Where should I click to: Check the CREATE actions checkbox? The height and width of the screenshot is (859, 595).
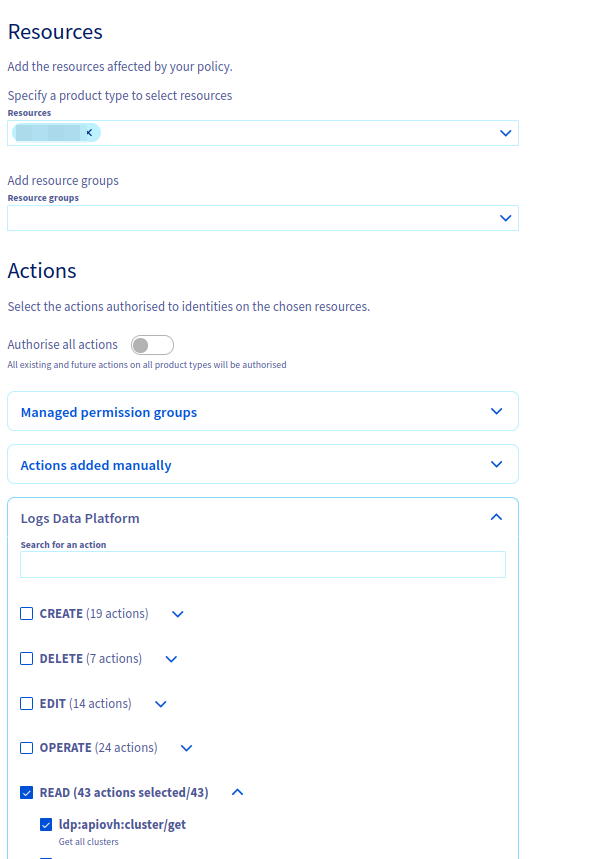pyautogui.click(x=26, y=613)
